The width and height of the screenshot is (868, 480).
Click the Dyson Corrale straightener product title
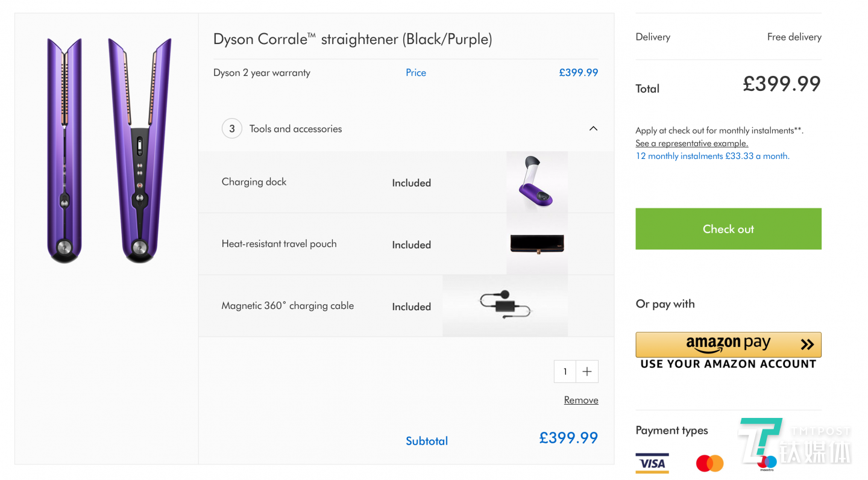coord(353,39)
